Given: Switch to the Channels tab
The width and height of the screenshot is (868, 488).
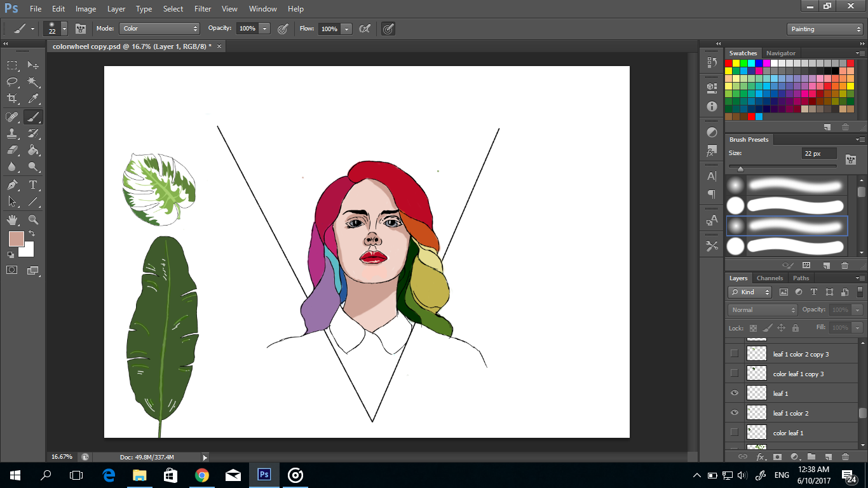Looking at the screenshot, I should pos(770,278).
